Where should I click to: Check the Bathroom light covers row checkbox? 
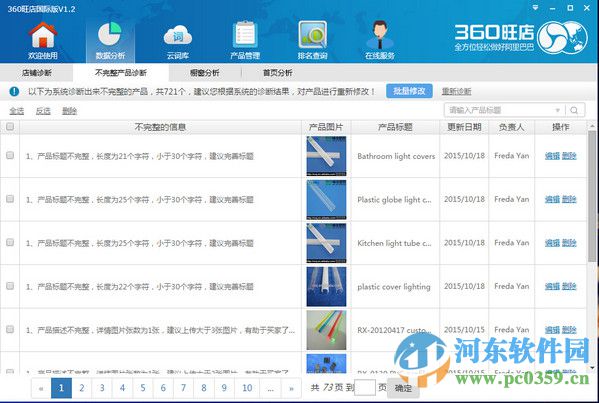(x=10, y=155)
